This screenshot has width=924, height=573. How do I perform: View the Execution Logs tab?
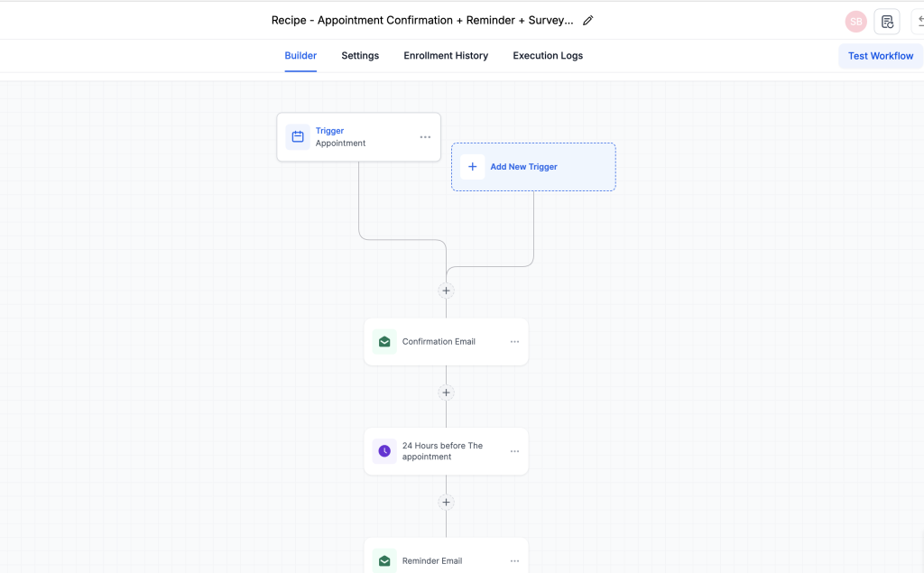click(x=548, y=55)
